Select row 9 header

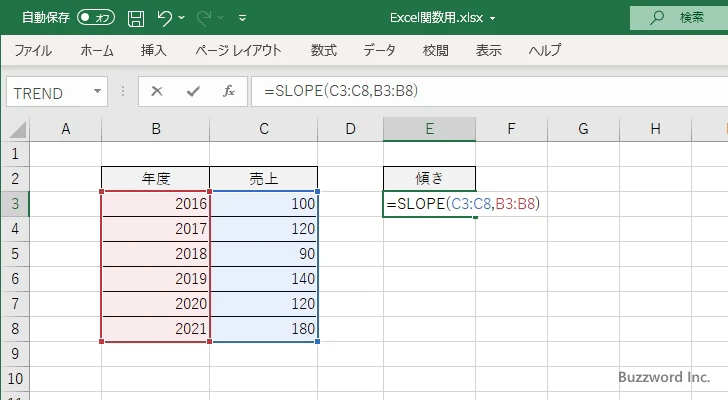[15, 354]
